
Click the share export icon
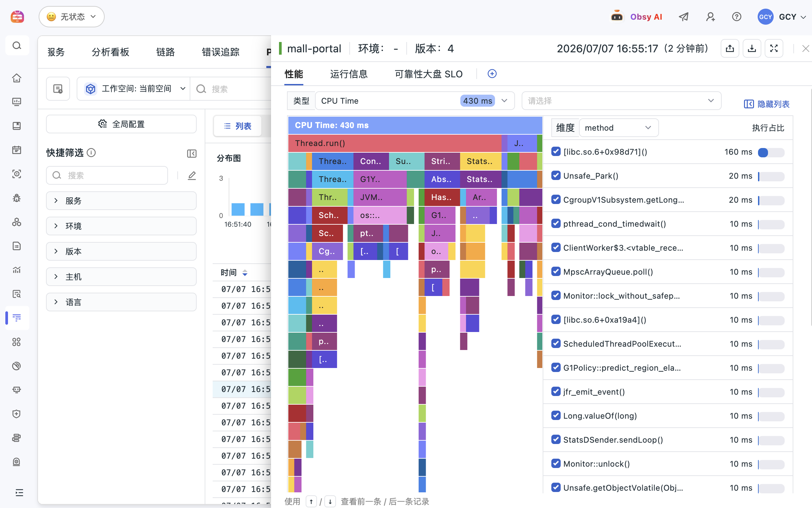click(730, 49)
